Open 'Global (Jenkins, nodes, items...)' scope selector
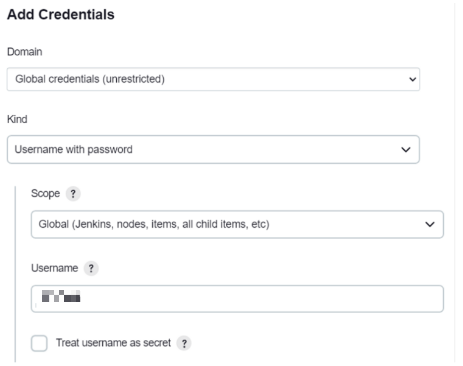 tap(237, 224)
